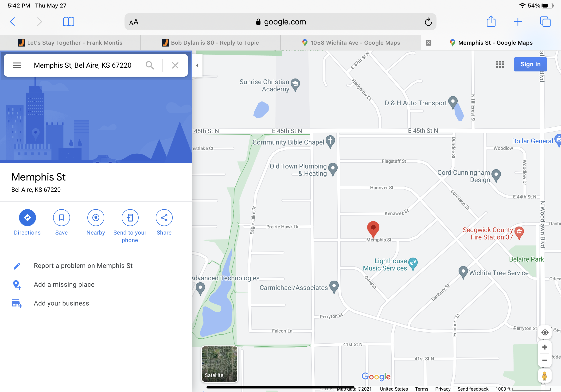
Task: Select the Street View pegman
Action: click(545, 376)
